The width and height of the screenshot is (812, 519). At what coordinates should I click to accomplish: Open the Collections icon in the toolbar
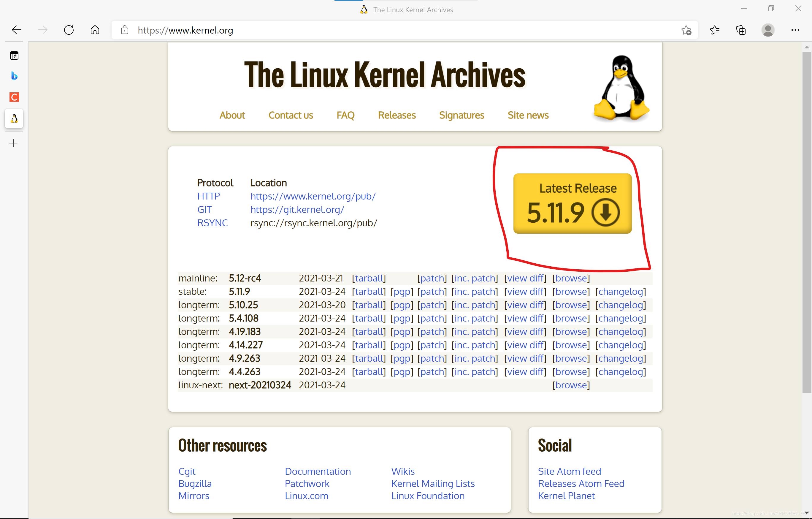pos(740,30)
